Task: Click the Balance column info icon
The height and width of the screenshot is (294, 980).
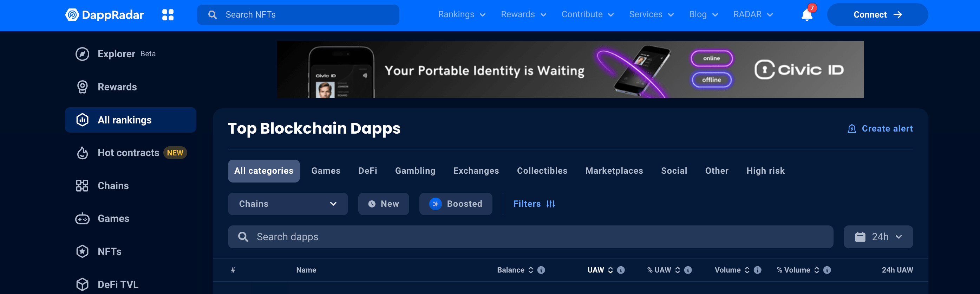Action: coord(541,270)
